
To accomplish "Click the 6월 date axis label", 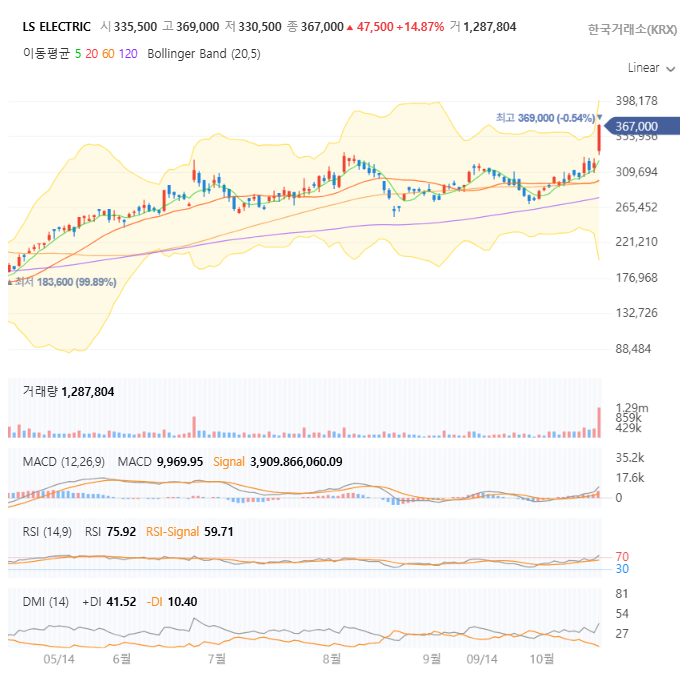I will pos(121,659).
